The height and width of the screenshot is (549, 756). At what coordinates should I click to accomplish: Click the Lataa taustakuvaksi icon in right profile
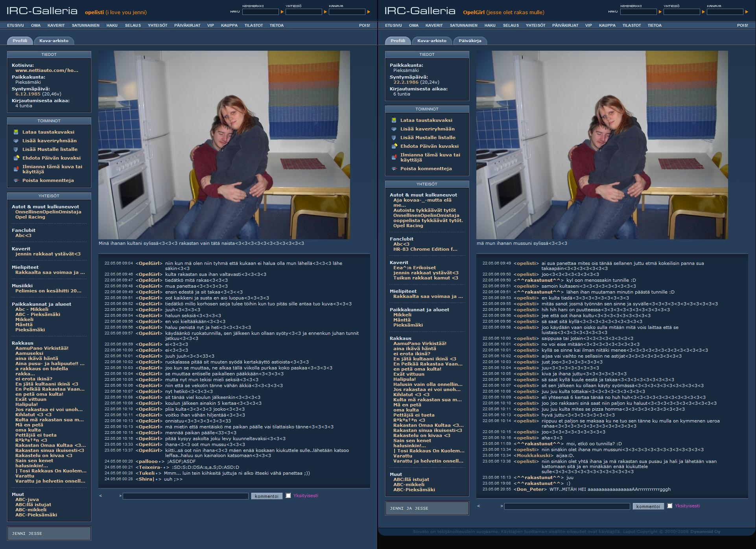[x=394, y=120]
